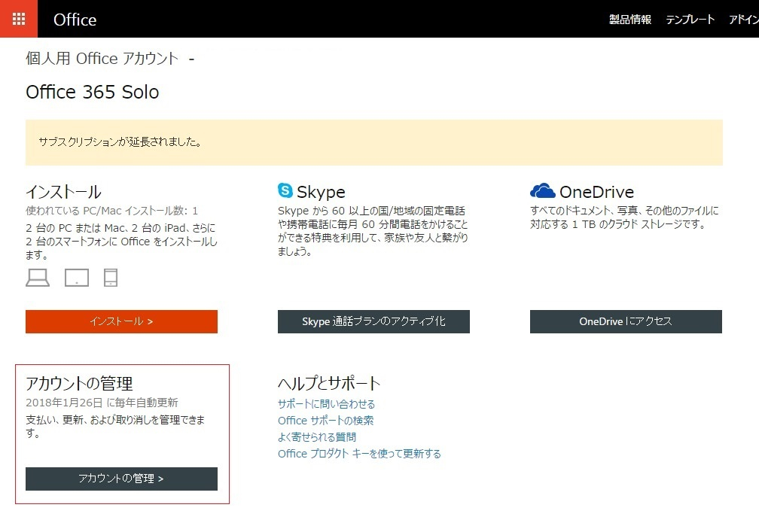Click the OneDrive cloud icon
The width and height of the screenshot is (759, 532).
point(542,190)
